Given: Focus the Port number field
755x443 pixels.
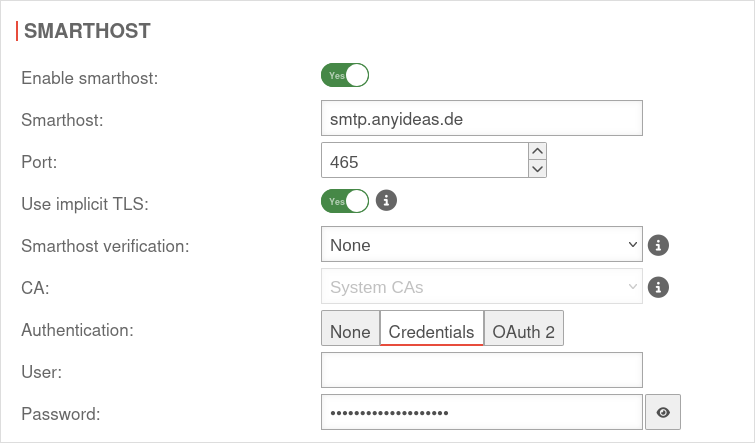Looking at the screenshot, I should click(x=424, y=160).
